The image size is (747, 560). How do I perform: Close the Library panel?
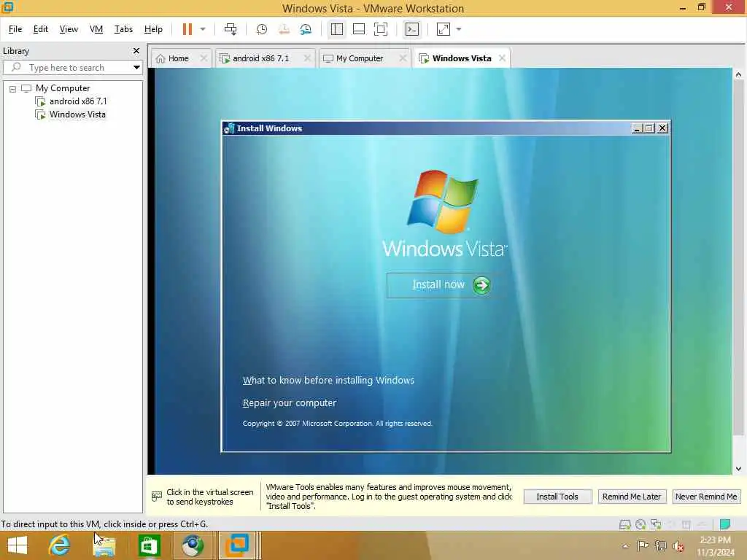pyautogui.click(x=136, y=50)
